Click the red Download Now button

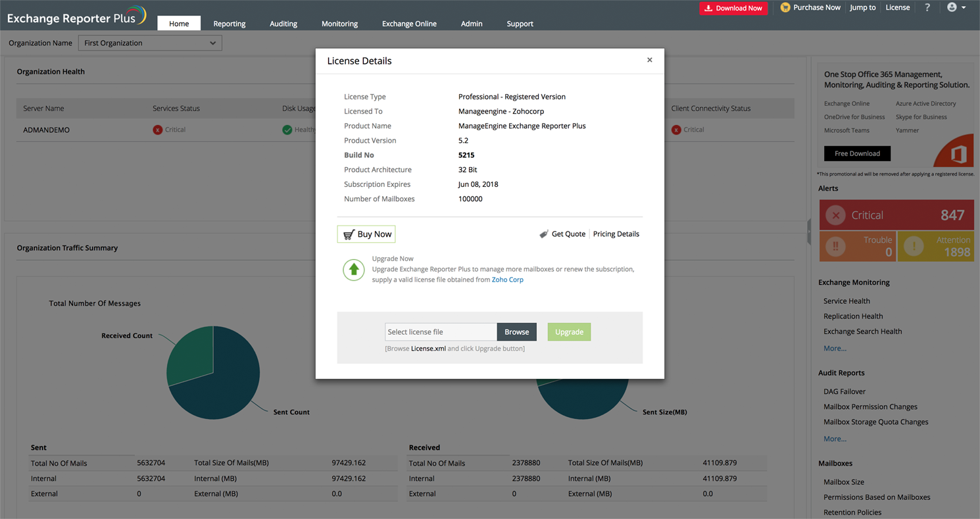coord(733,8)
